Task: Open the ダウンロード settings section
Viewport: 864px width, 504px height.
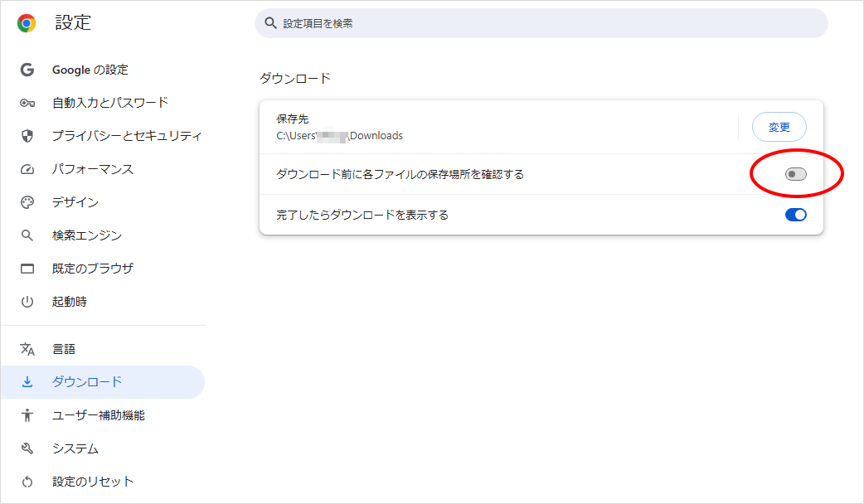Action: coord(87,382)
